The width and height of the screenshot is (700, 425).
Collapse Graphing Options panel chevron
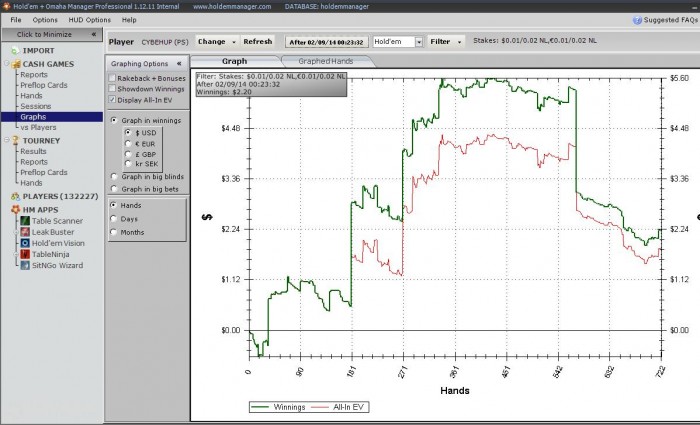pyautogui.click(x=179, y=64)
